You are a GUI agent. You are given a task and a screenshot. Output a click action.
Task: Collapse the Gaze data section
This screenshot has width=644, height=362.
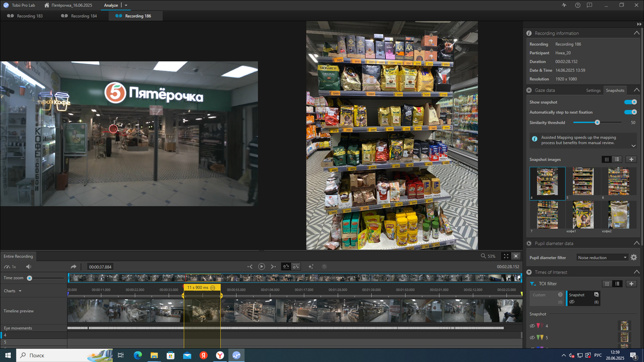[x=636, y=90]
